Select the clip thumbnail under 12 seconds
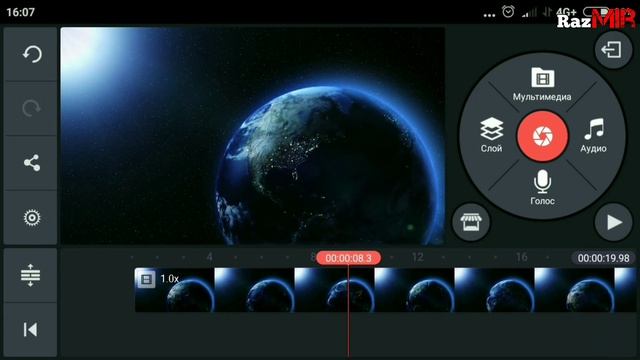 click(x=414, y=290)
